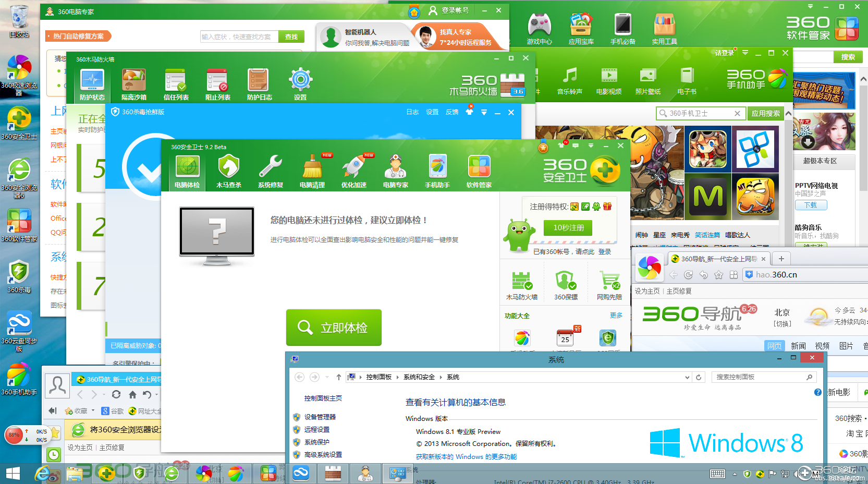Click 网购先赔 shopping cart icon
The height and width of the screenshot is (484, 868).
tap(609, 286)
